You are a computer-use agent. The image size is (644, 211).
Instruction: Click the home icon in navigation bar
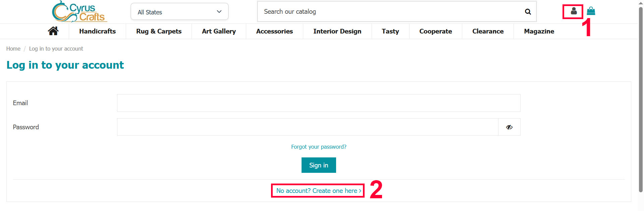pyautogui.click(x=53, y=31)
